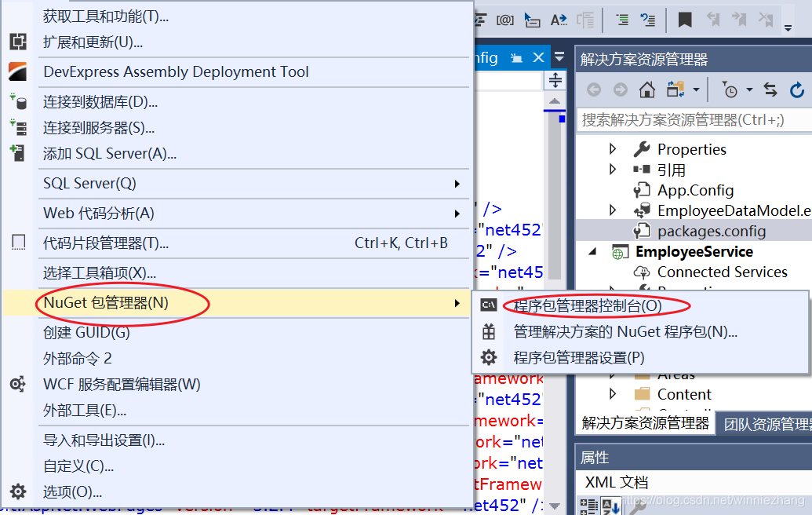
Task: Switch to 解决方案资源管理器 bottom tab
Action: coord(645,423)
